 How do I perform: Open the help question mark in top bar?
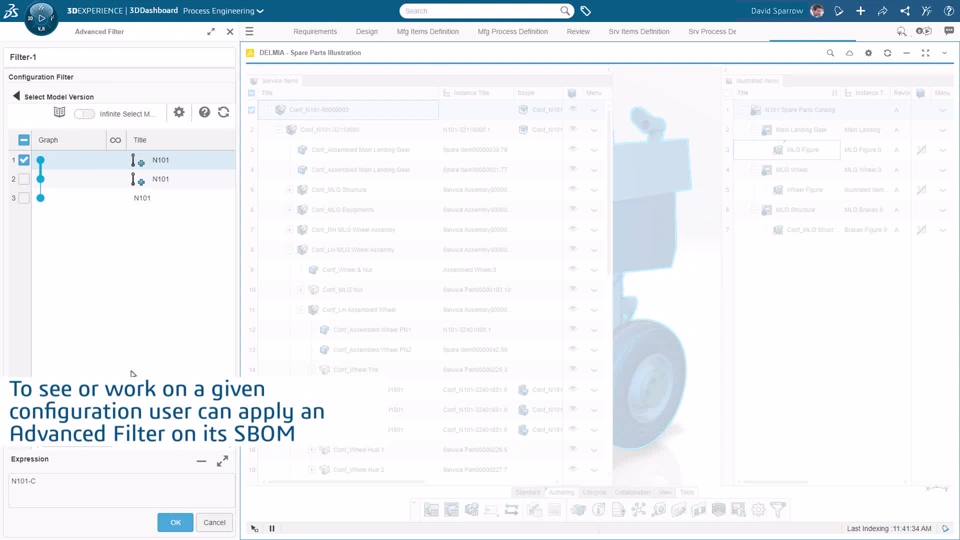(948, 10)
